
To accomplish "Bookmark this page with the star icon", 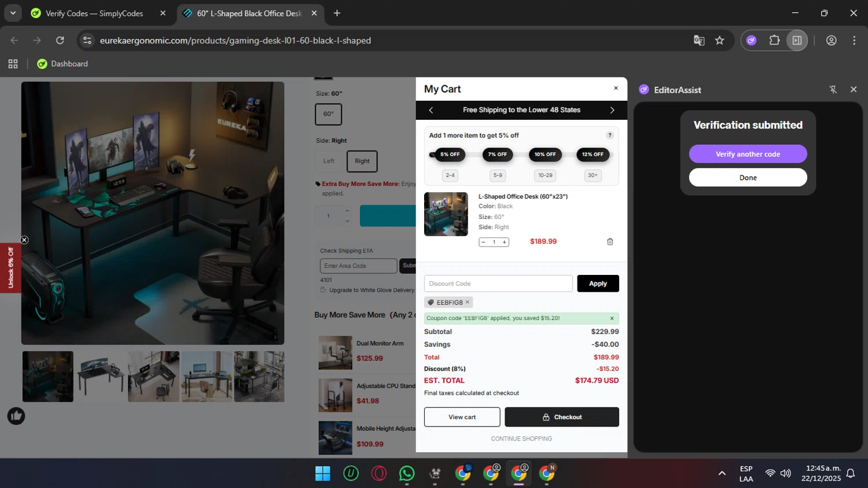I will click(x=719, y=41).
